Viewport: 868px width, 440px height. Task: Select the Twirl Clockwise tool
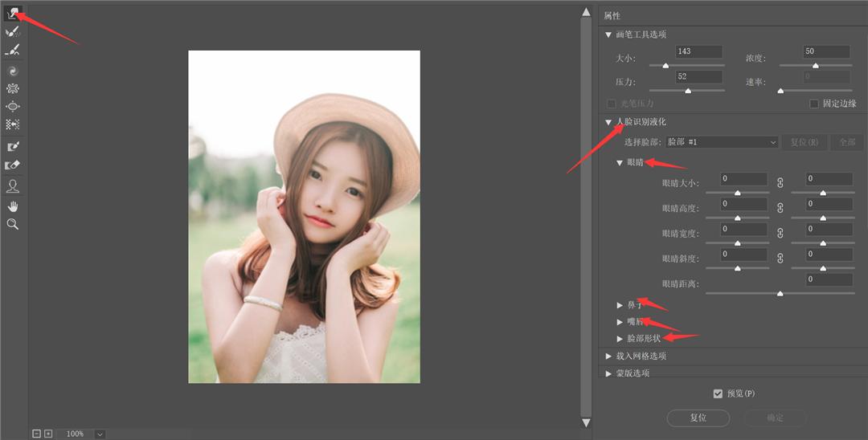pos(13,71)
